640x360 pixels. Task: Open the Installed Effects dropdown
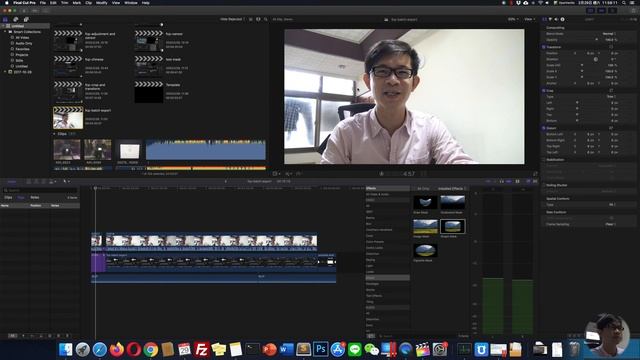pos(452,189)
